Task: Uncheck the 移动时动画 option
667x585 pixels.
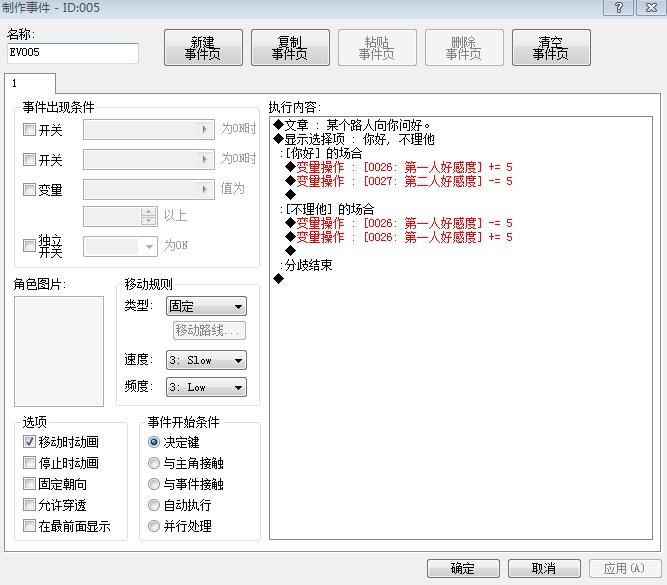Action: [29, 442]
